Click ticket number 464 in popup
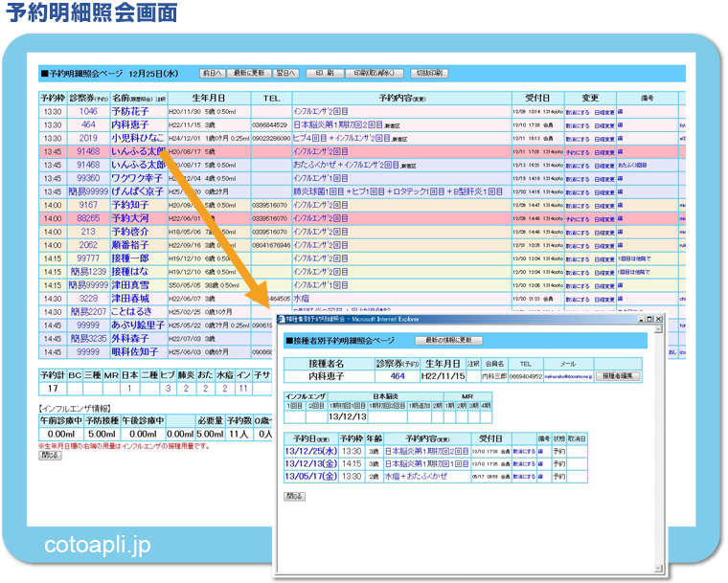728x583 pixels. 398,376
